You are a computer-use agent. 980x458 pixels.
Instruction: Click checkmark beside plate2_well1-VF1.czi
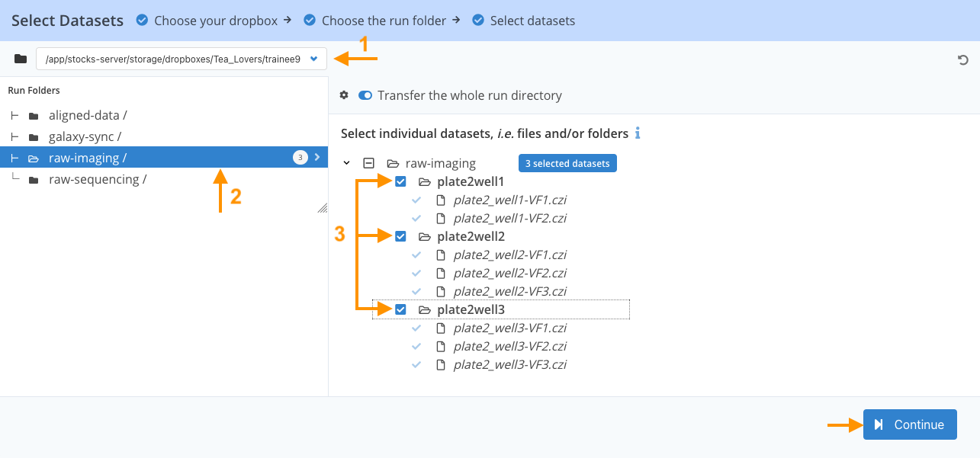(416, 200)
